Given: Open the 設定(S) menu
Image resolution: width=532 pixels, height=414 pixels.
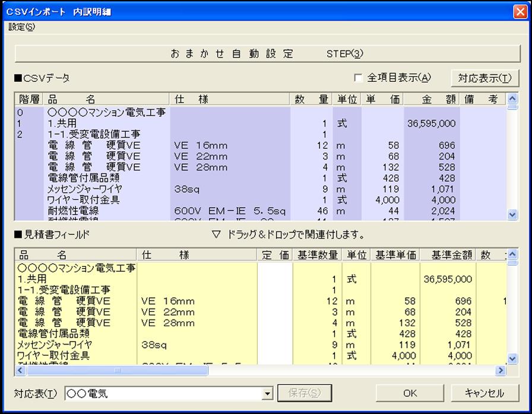Looking at the screenshot, I should (x=22, y=27).
